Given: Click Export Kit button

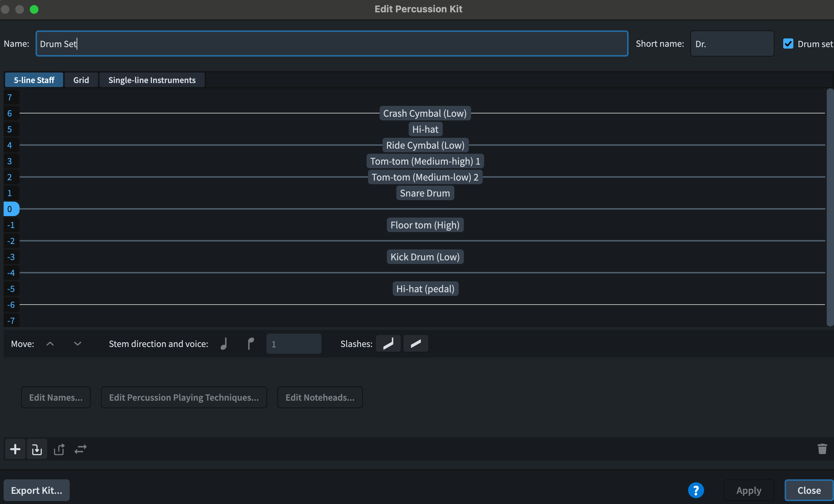Looking at the screenshot, I should pos(37,490).
